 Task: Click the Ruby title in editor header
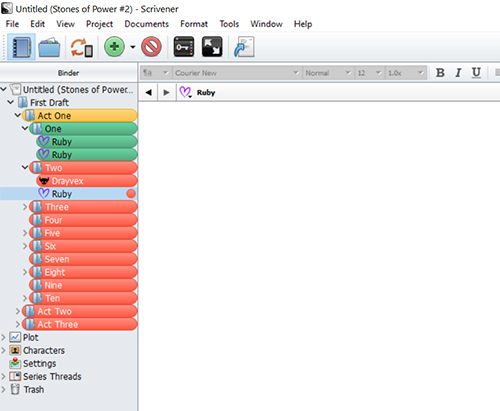click(x=206, y=92)
